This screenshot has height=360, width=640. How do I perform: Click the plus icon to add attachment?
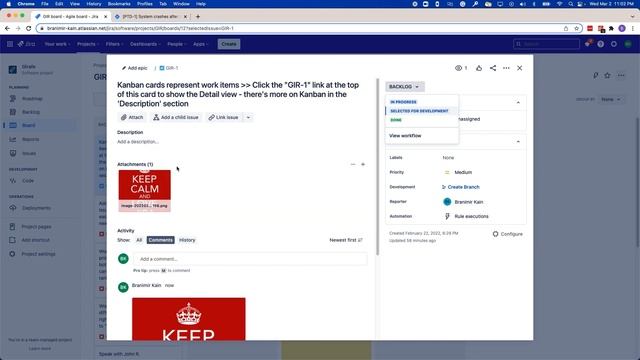point(363,164)
